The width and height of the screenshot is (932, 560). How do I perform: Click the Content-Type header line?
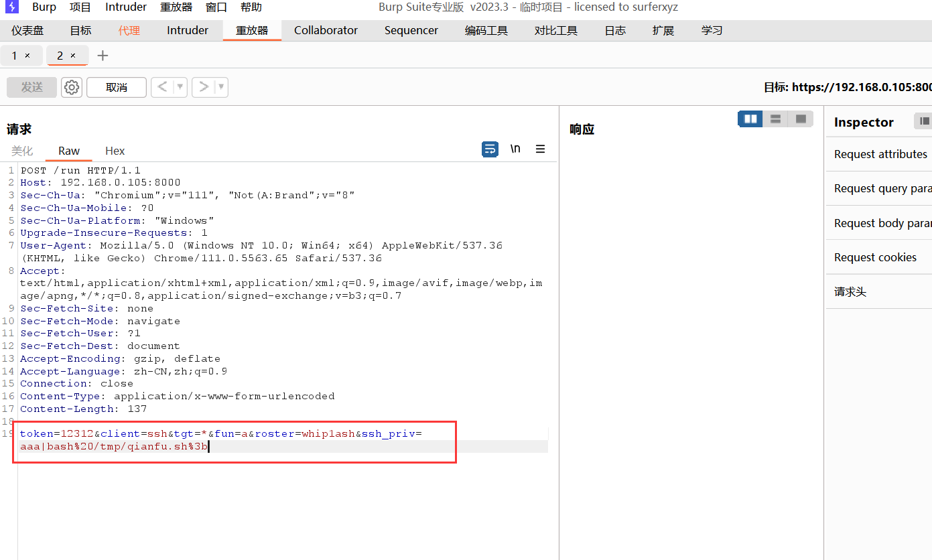point(178,396)
